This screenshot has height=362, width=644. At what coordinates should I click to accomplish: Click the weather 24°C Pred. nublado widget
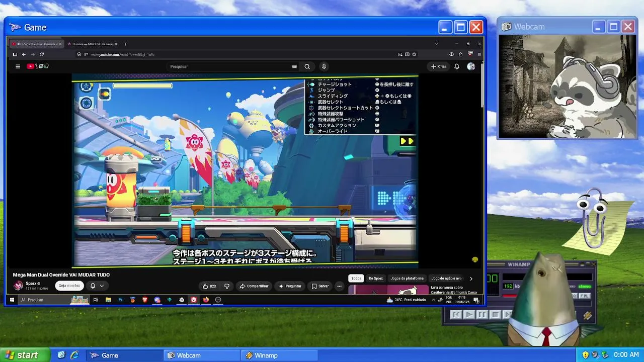pyautogui.click(x=407, y=300)
